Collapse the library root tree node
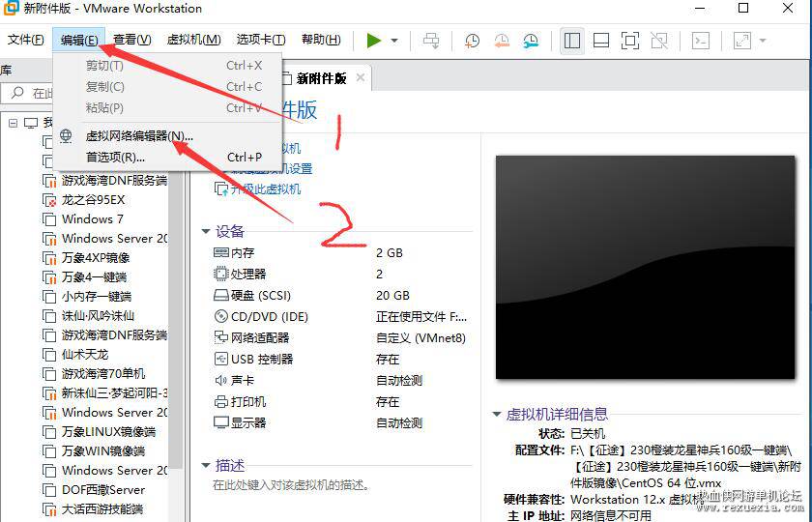 pyautogui.click(x=13, y=123)
